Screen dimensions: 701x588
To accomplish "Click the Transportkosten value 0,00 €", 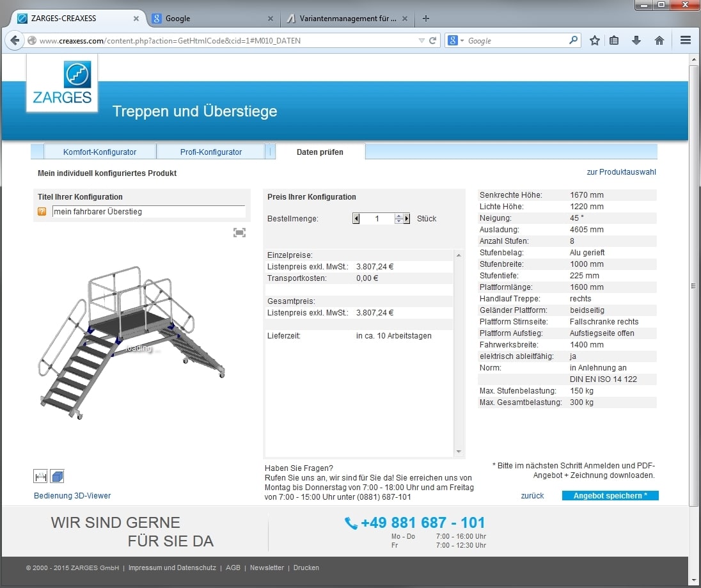I will pyautogui.click(x=367, y=278).
